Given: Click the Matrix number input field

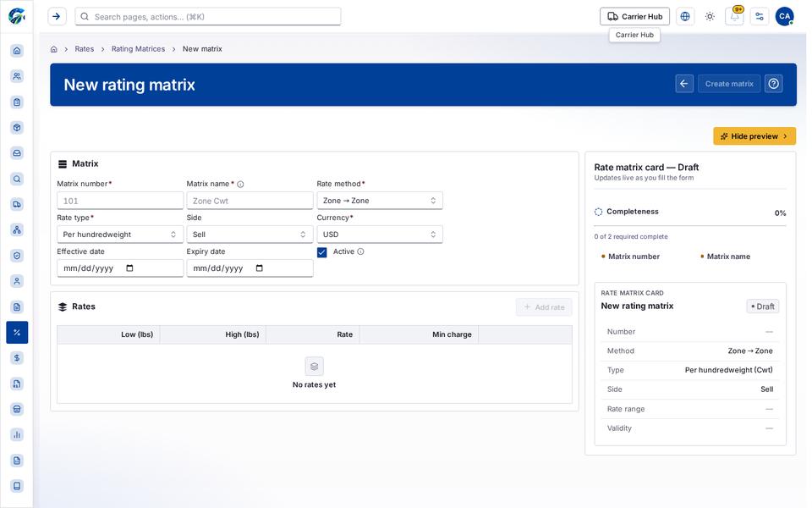Looking at the screenshot, I should (x=119, y=201).
